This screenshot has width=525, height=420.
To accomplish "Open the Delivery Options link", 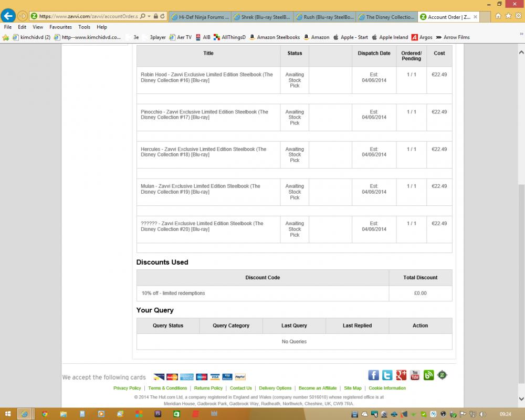I will [x=275, y=388].
